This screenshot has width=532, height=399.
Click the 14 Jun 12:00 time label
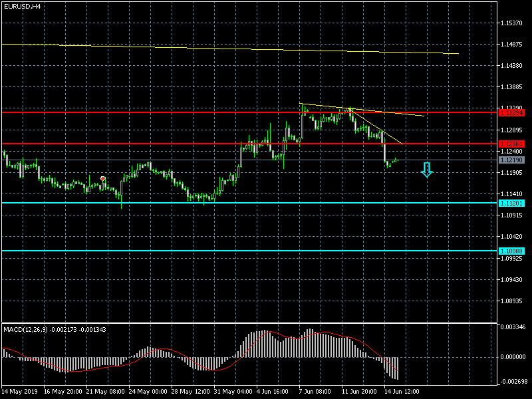coord(402,392)
